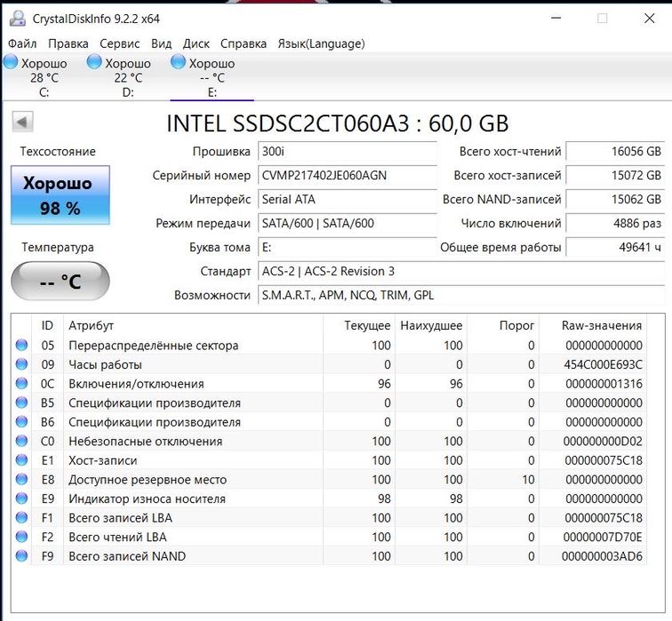
Task: Select the Доступное резервное место row
Action: (329, 480)
